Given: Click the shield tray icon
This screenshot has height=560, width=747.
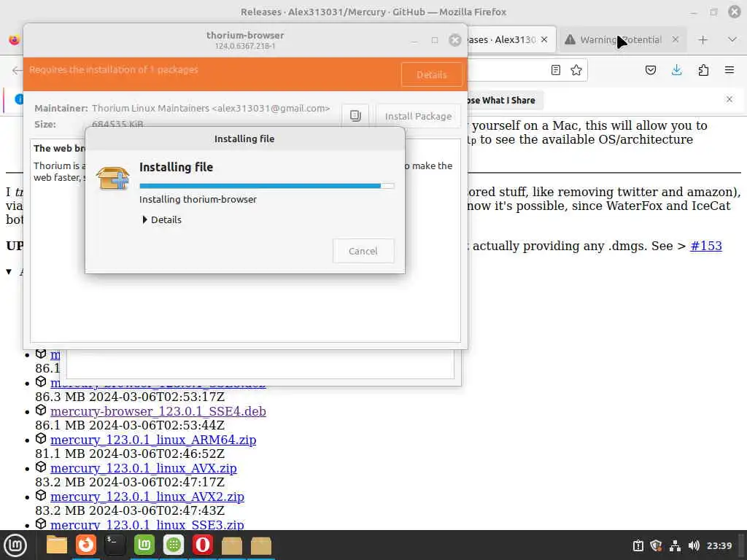Looking at the screenshot, I should (x=656, y=545).
